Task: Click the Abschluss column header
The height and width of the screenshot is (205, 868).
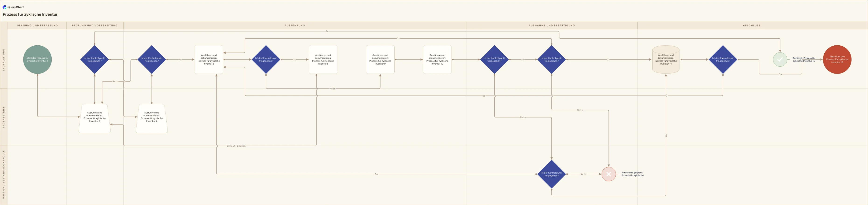Action: pyautogui.click(x=751, y=25)
